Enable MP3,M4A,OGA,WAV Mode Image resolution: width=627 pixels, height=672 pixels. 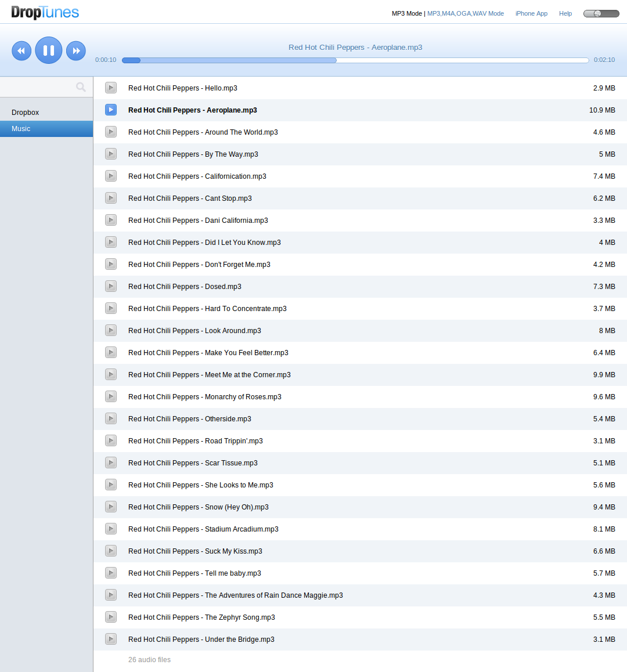(466, 13)
